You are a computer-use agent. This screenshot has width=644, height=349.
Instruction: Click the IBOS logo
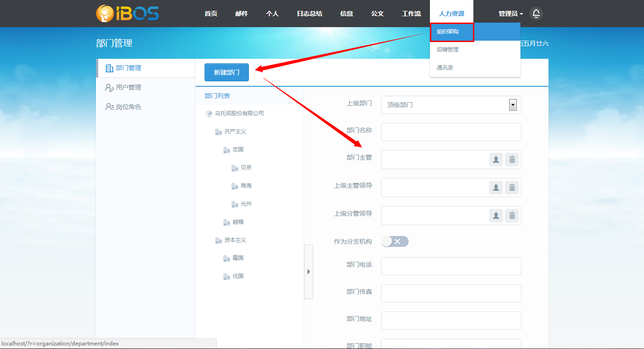click(x=127, y=14)
